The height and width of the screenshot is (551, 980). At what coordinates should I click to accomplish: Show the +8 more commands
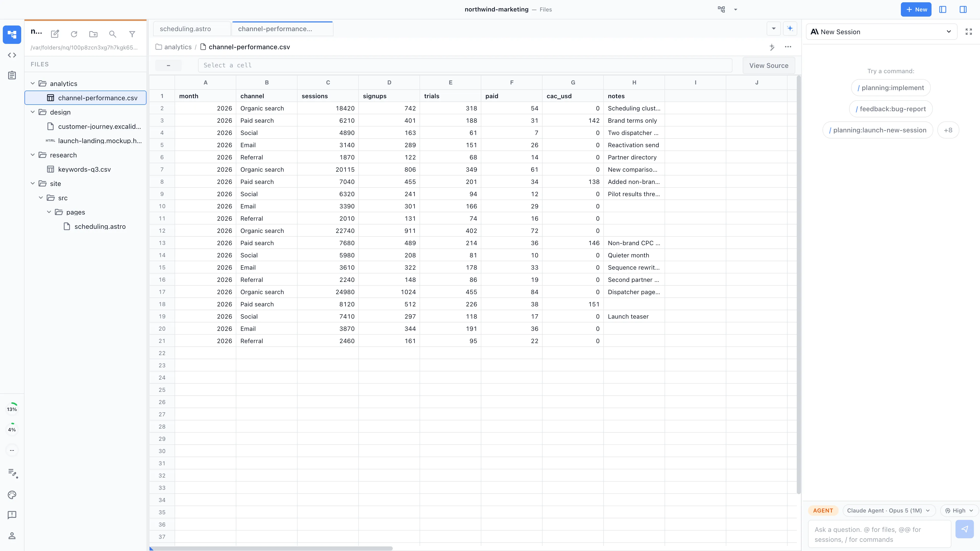point(948,130)
